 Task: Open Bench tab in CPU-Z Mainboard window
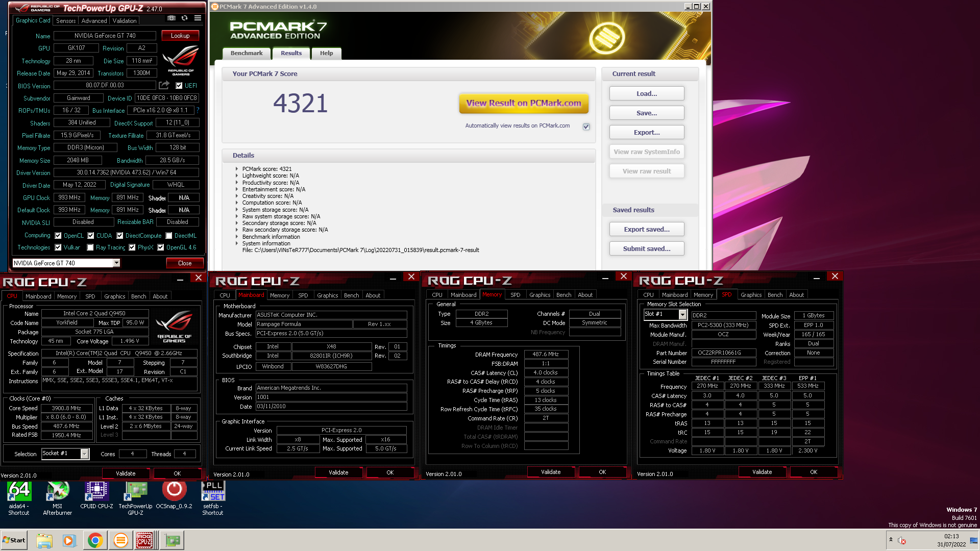point(351,295)
